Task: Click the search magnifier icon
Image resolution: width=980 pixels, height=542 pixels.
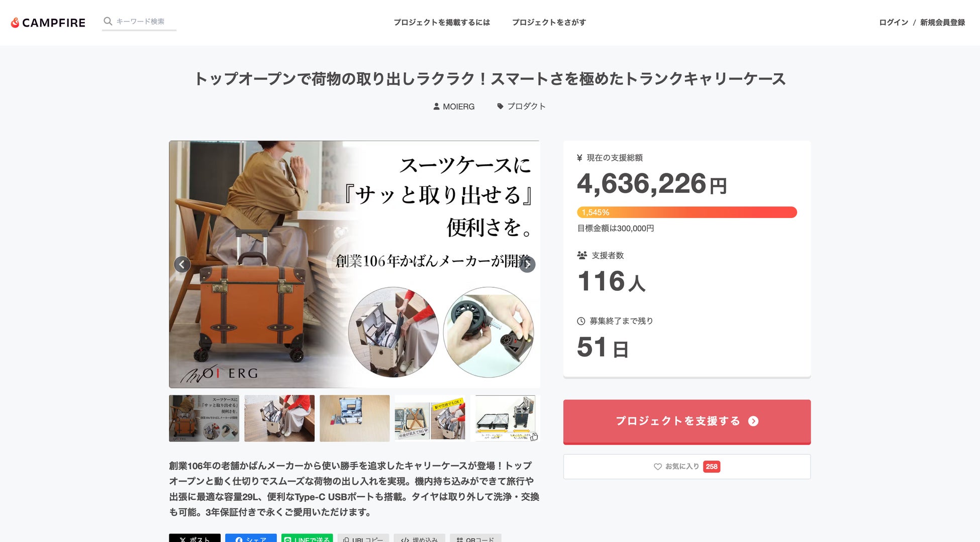Action: (108, 21)
